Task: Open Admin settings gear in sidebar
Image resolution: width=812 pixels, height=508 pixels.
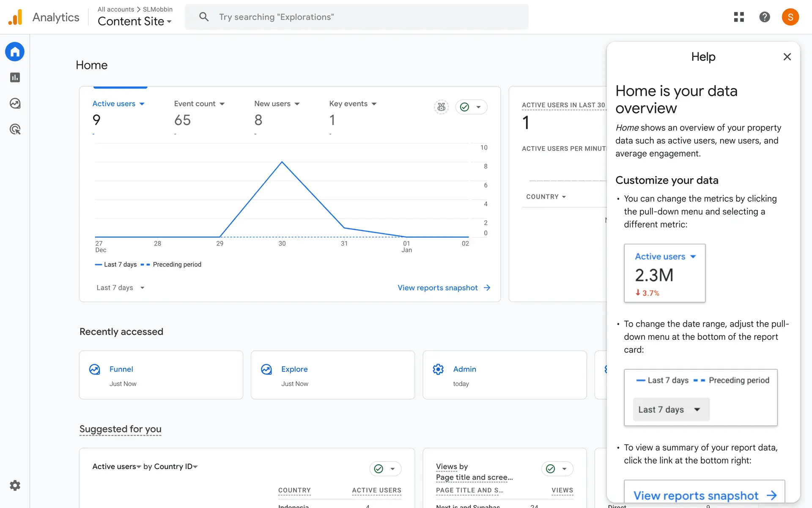Action: tap(15, 486)
